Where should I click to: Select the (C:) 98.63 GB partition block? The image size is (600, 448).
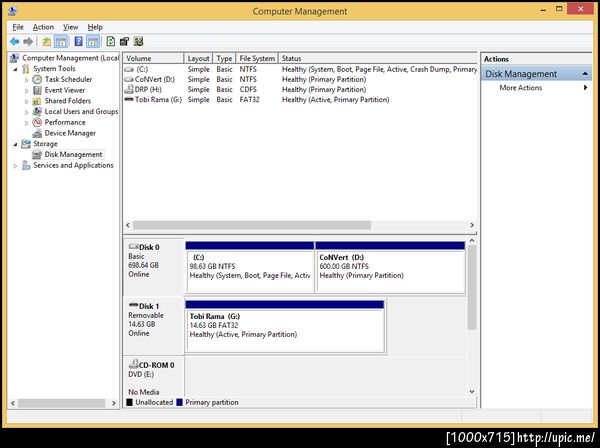click(250, 267)
